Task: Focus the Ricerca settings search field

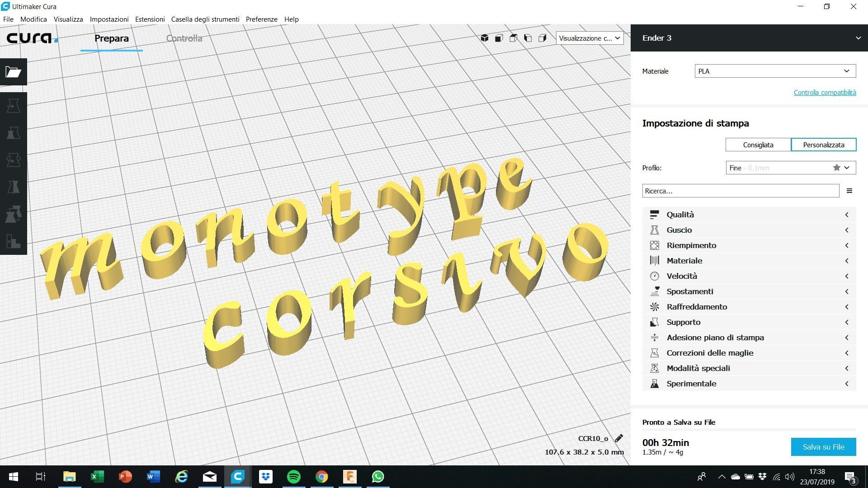Action: pos(741,191)
